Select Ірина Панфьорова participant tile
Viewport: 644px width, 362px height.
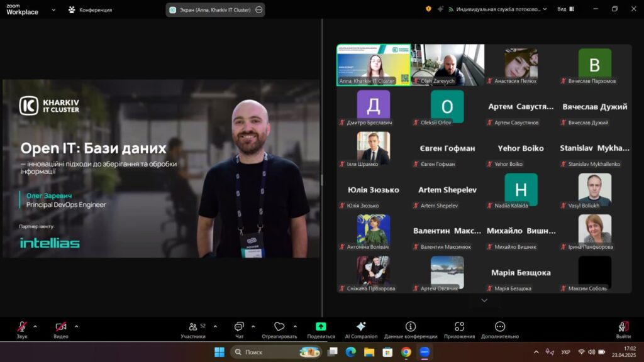pyautogui.click(x=595, y=231)
